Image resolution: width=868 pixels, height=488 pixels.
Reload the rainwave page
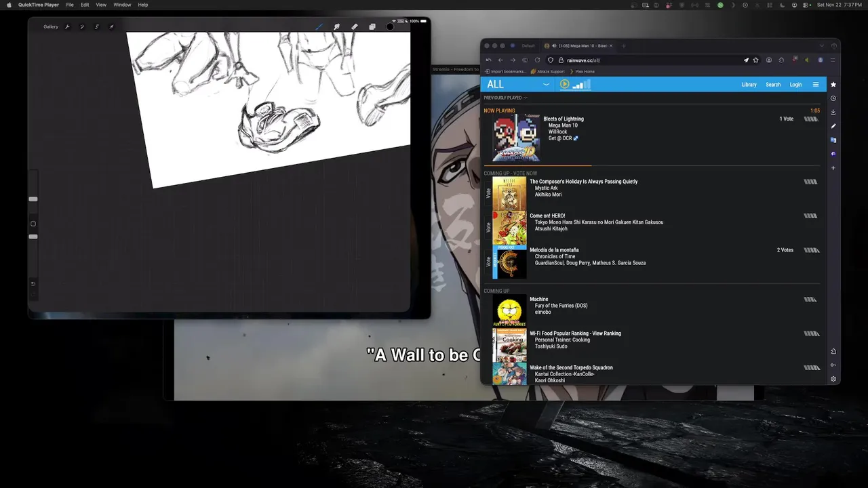click(x=537, y=60)
